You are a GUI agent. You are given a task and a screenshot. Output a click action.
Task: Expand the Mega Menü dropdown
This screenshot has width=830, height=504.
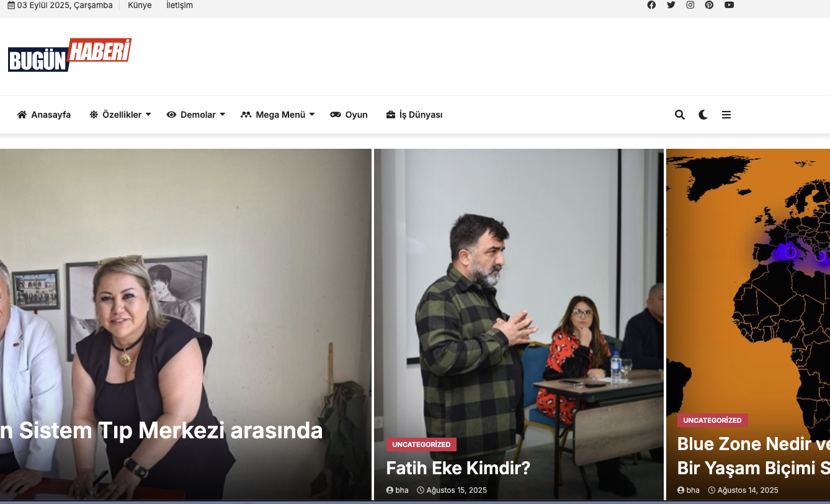click(278, 115)
